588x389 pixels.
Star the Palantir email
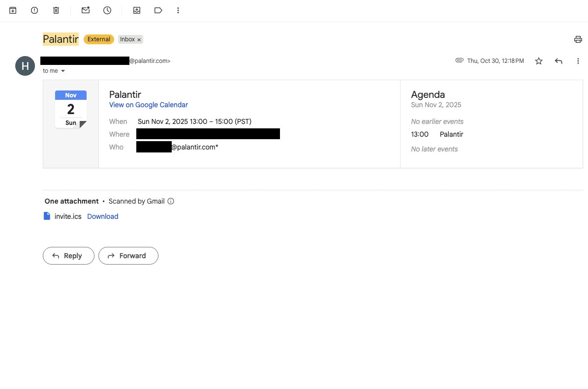point(539,61)
